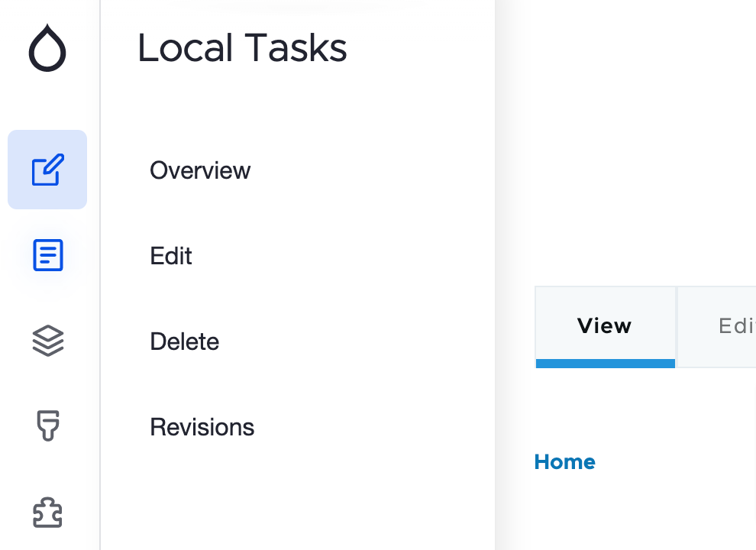
Task: Choose Revisions from Local Tasks
Action: point(202,427)
